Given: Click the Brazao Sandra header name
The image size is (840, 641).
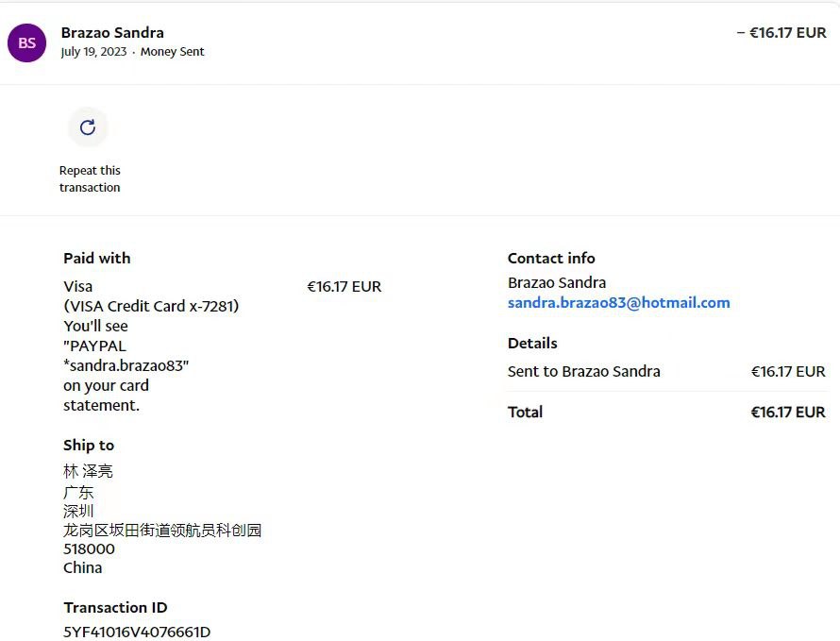Looking at the screenshot, I should (112, 32).
